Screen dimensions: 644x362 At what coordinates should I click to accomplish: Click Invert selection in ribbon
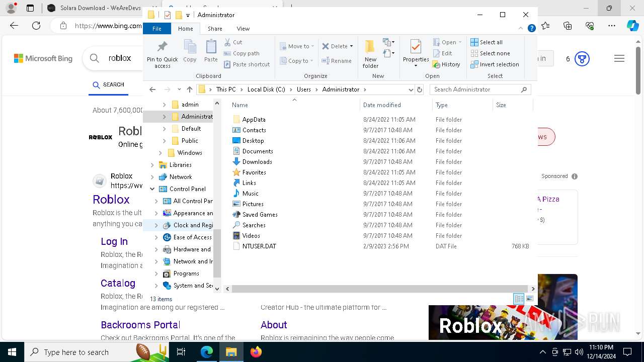(x=495, y=64)
